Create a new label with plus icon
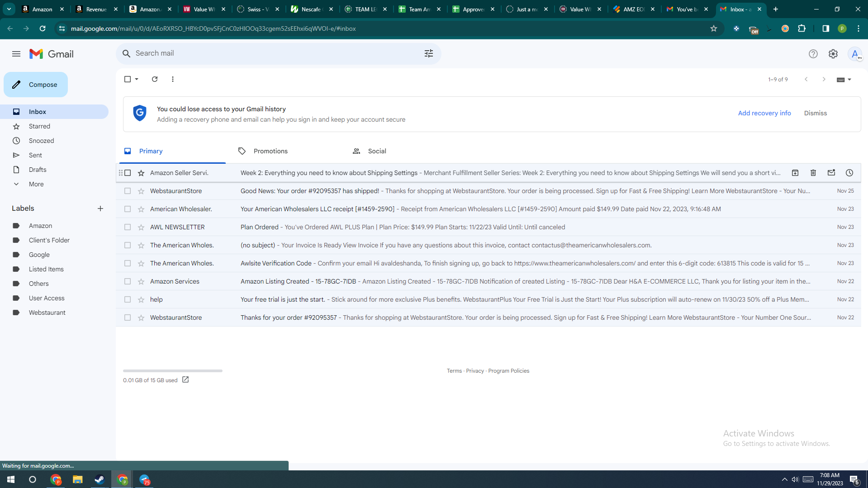The width and height of the screenshot is (868, 488). tap(100, 208)
